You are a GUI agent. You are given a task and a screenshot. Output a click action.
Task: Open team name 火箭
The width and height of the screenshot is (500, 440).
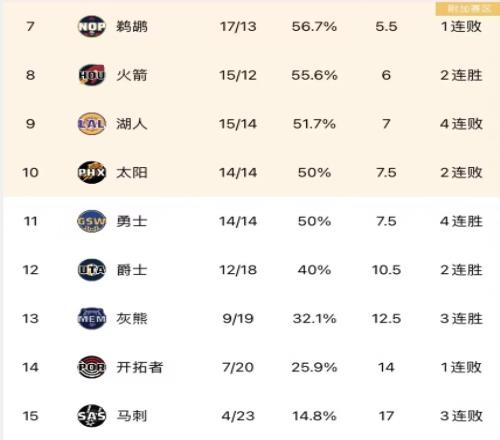pos(132,75)
